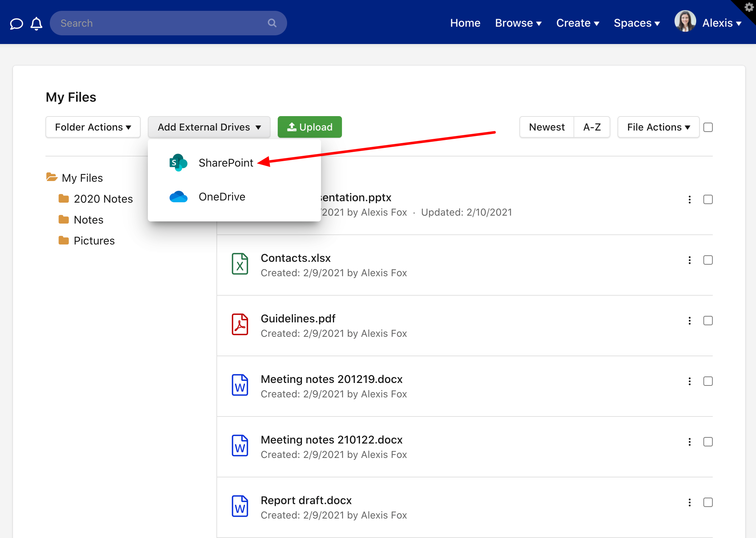Check the box for Meeting notes 210122.docx
This screenshot has height=538, width=756.
click(708, 442)
